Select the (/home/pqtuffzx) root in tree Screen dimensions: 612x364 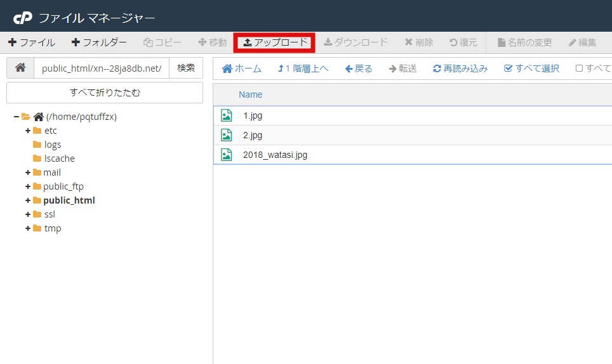point(81,117)
